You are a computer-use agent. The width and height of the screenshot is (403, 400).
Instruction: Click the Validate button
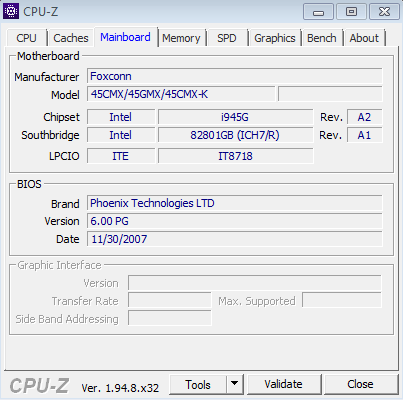point(283,384)
